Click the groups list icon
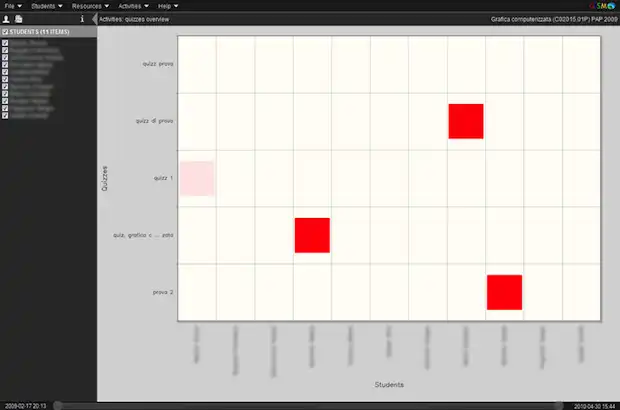The height and width of the screenshot is (410, 620). [19, 19]
